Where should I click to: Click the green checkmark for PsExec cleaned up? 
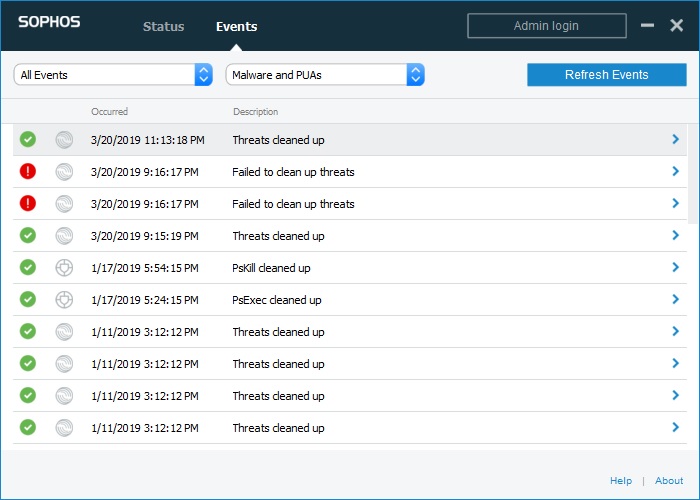point(28,299)
